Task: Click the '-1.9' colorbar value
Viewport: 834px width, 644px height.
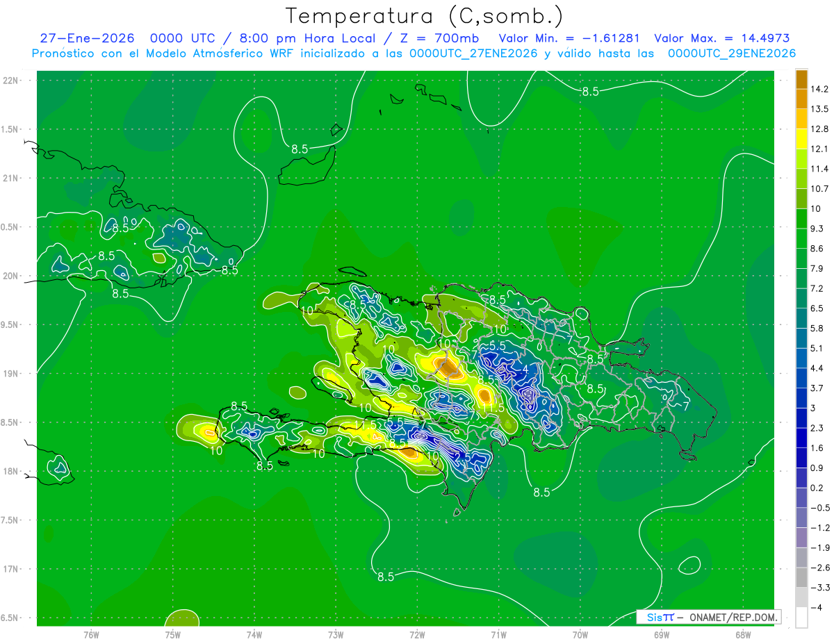Action: coord(819,547)
